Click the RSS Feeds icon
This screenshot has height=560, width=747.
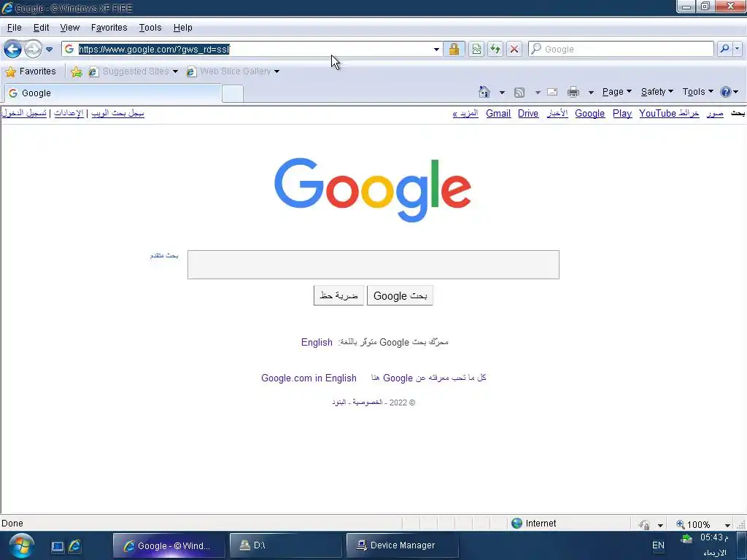click(x=519, y=93)
